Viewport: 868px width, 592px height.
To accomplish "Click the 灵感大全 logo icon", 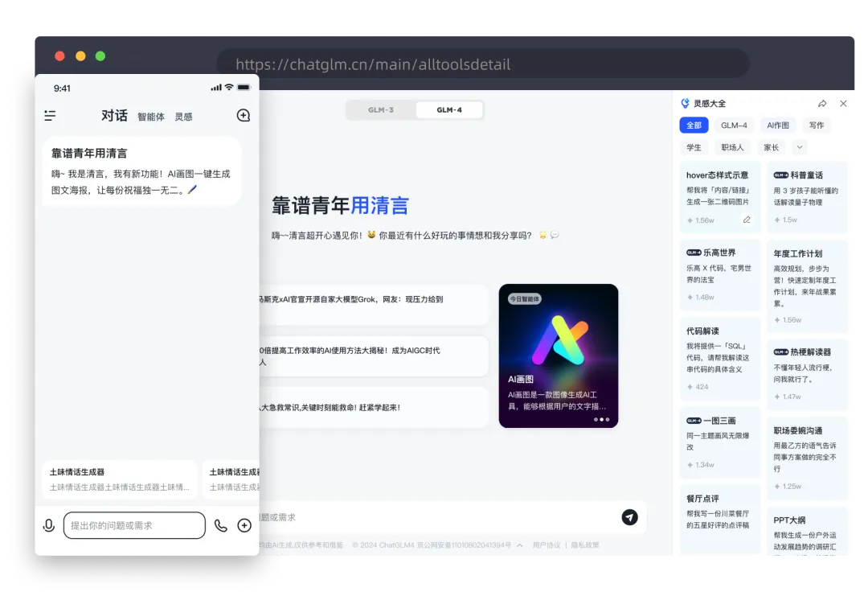I will click(x=685, y=104).
